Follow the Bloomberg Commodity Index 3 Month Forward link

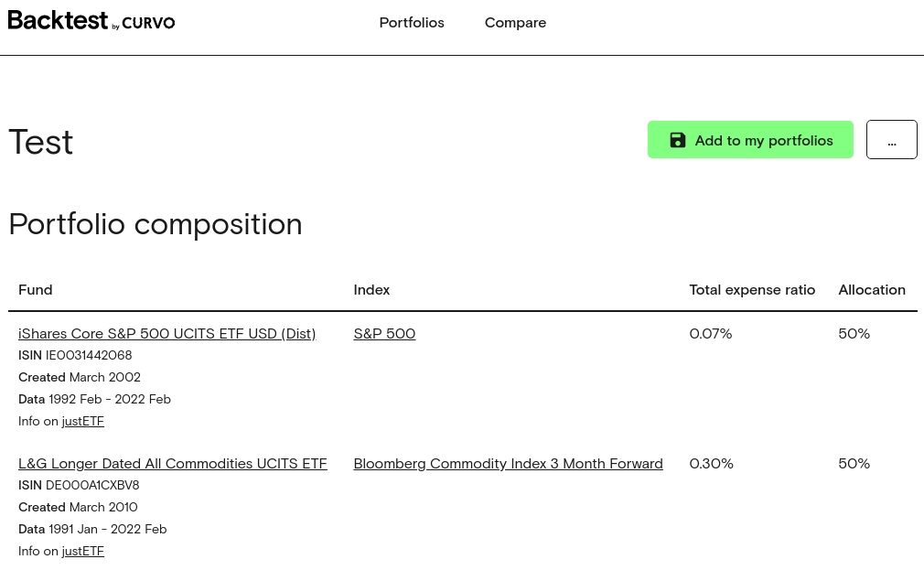coord(508,464)
